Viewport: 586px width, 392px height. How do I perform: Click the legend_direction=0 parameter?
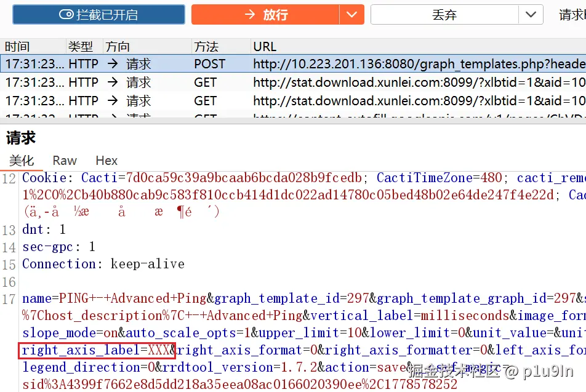(x=89, y=367)
